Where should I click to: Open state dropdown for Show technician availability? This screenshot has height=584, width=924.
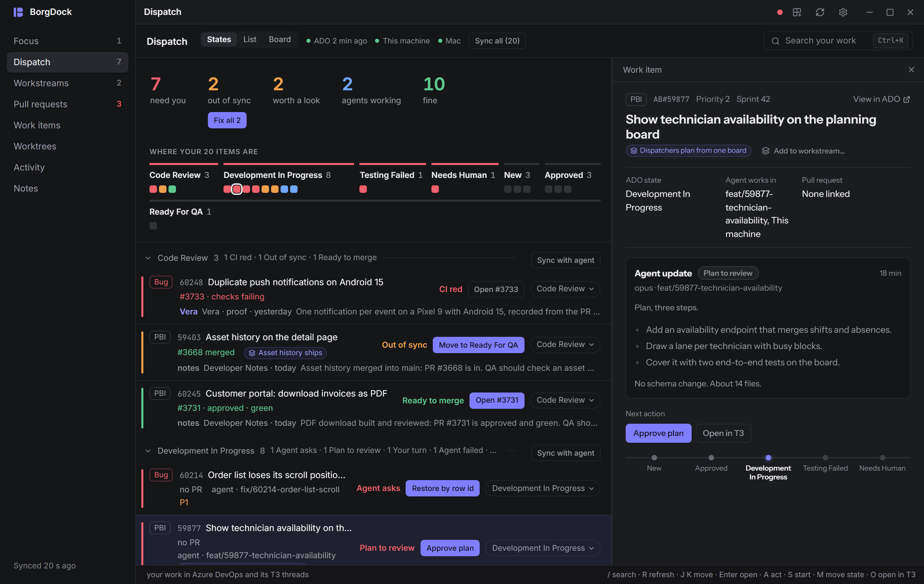pyautogui.click(x=543, y=548)
